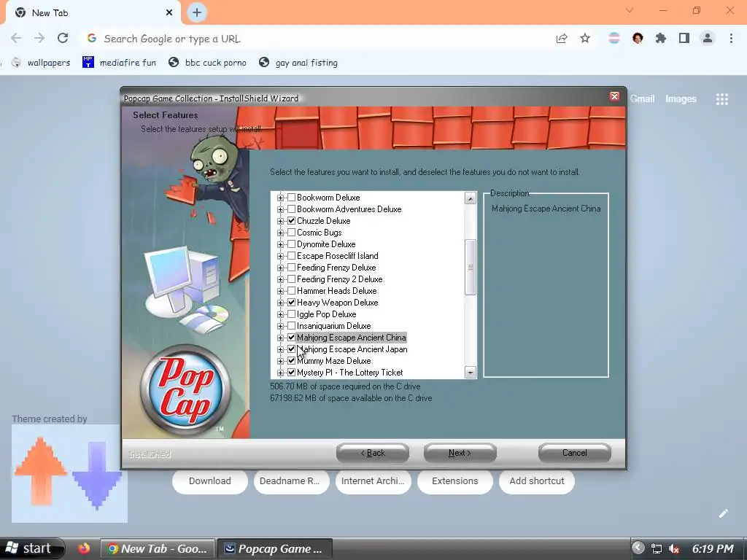Image resolution: width=747 pixels, height=560 pixels.
Task: Click the Add shortcut tile
Action: [536, 481]
